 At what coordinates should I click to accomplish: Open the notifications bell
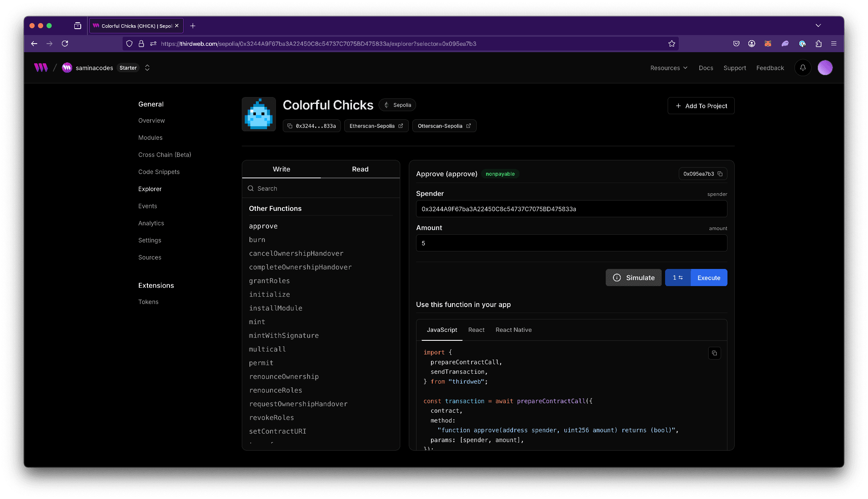pos(803,68)
